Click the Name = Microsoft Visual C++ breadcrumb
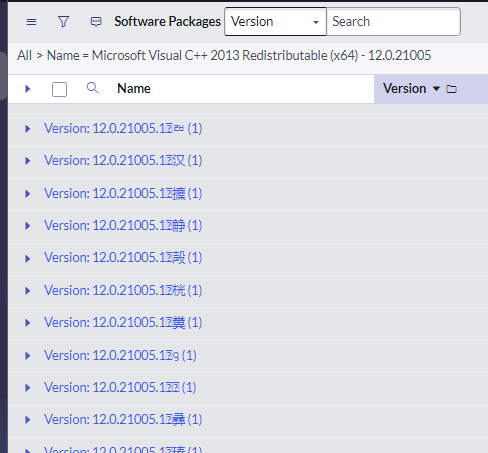This screenshot has height=453, width=488. (x=239, y=55)
